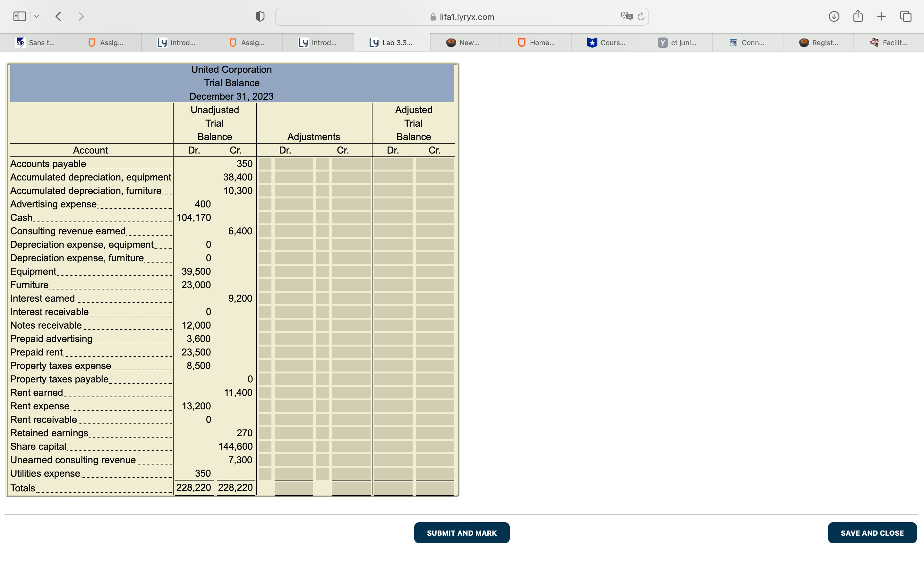Click the translate icon in address bar
The image size is (924, 577).
pos(626,16)
